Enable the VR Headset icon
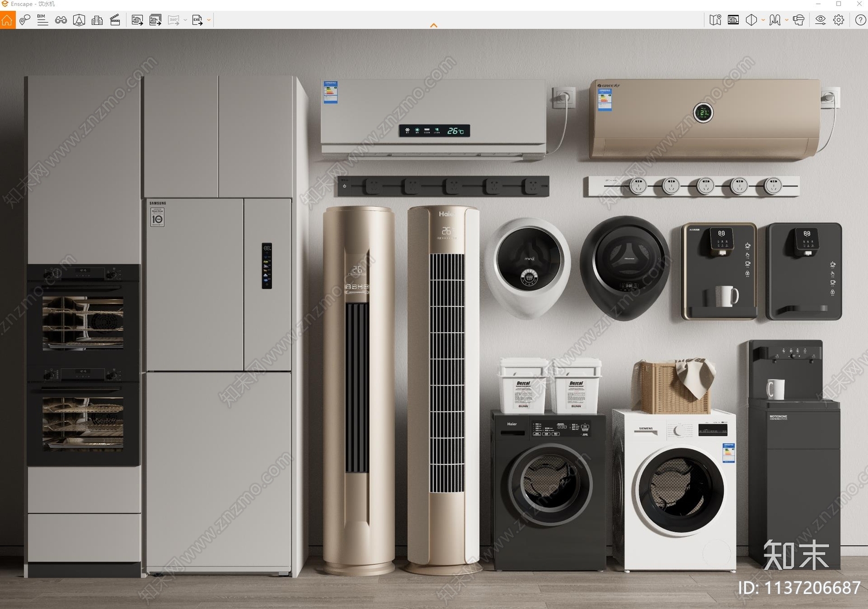Viewport: 868px width, 609px height. coord(799,21)
